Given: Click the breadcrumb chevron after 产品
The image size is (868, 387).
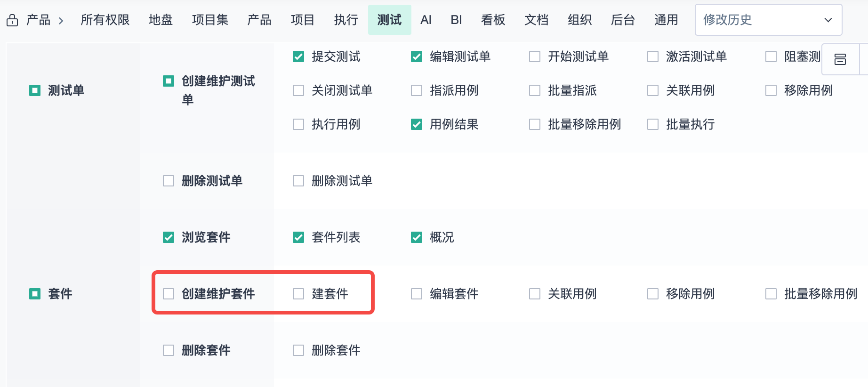Looking at the screenshot, I should pos(61,21).
